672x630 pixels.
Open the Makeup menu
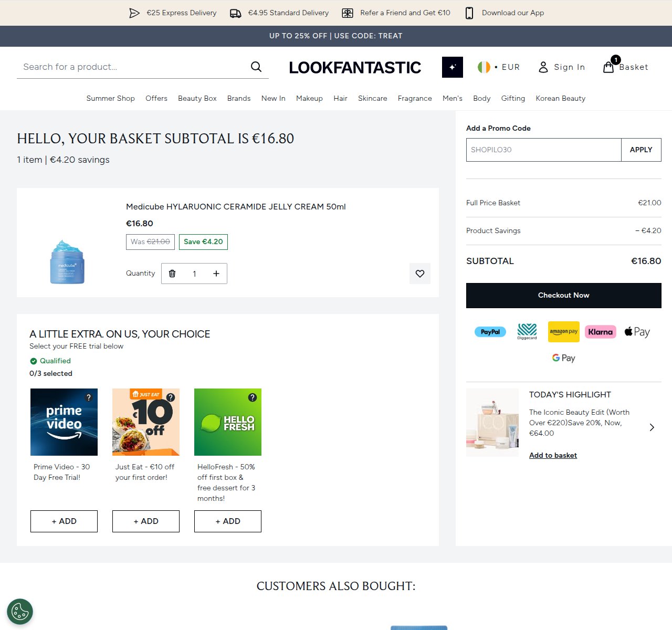(x=309, y=98)
